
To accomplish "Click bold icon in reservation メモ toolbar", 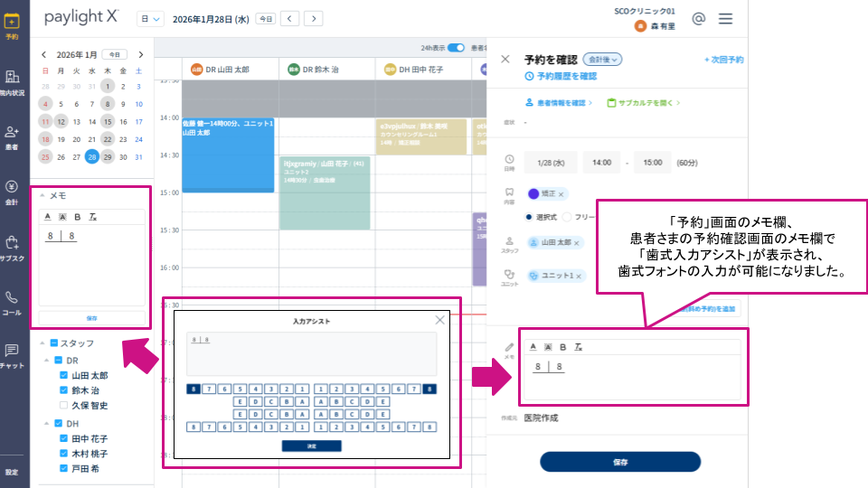I will 563,347.
